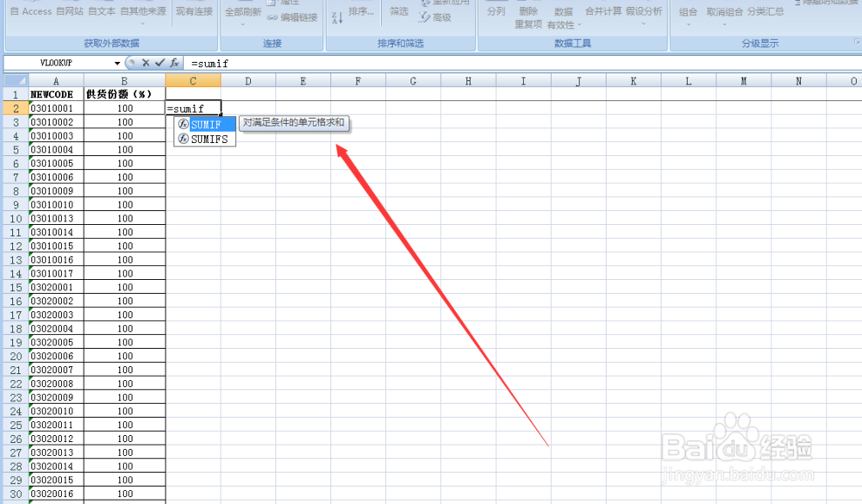Click cell containing 03020001
Image resolution: width=862 pixels, height=504 pixels.
point(56,288)
